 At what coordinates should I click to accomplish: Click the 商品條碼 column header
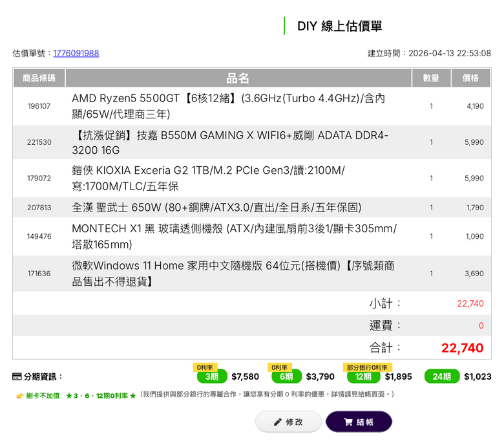point(39,78)
